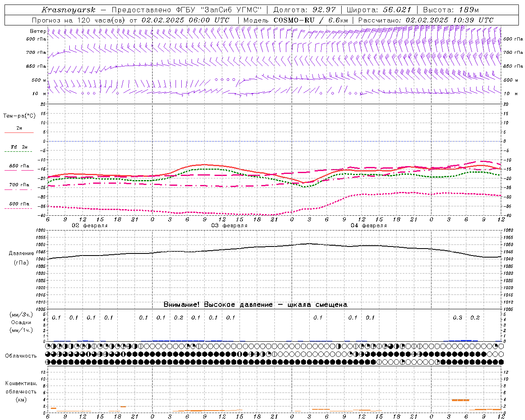
Task: Click the Высота: 189м header value
Action: [x=451, y=10]
